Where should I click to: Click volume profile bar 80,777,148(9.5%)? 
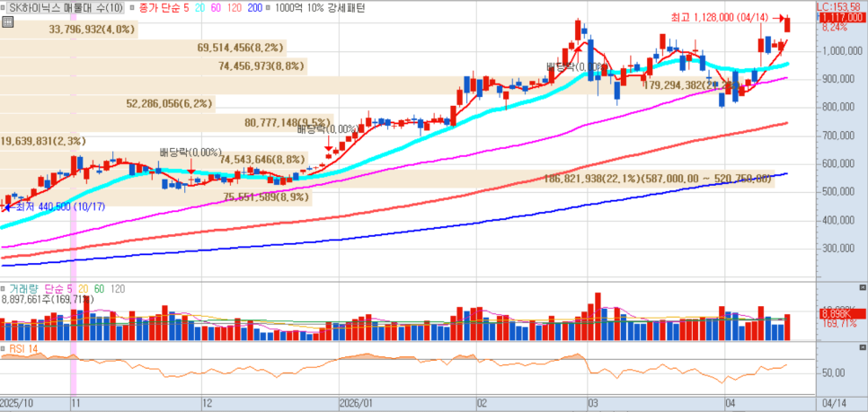[x=166, y=122]
